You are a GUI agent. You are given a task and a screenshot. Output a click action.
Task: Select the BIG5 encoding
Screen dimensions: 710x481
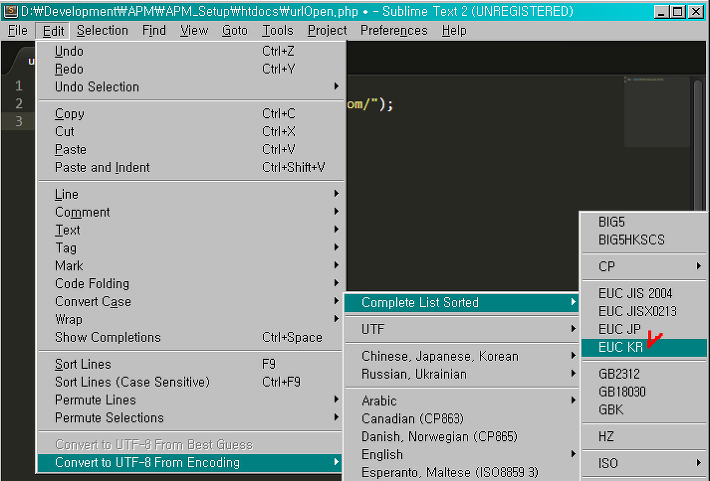click(x=644, y=222)
